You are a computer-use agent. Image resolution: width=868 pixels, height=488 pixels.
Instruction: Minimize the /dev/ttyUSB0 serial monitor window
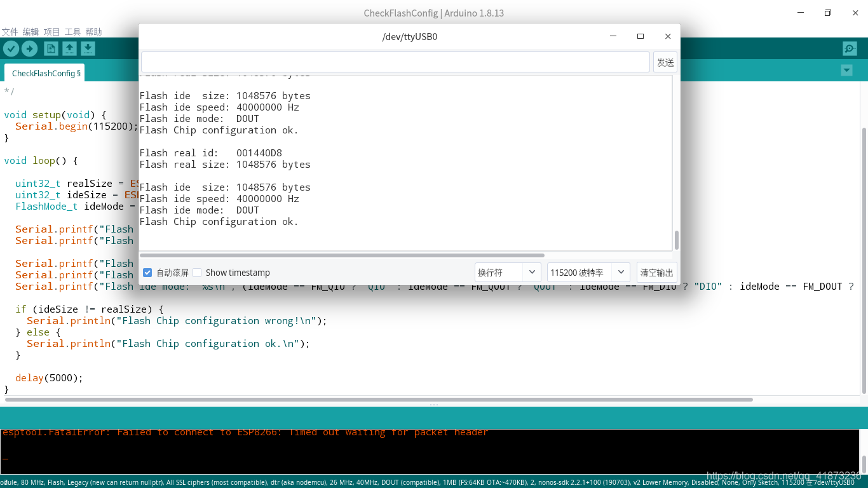pos(613,36)
